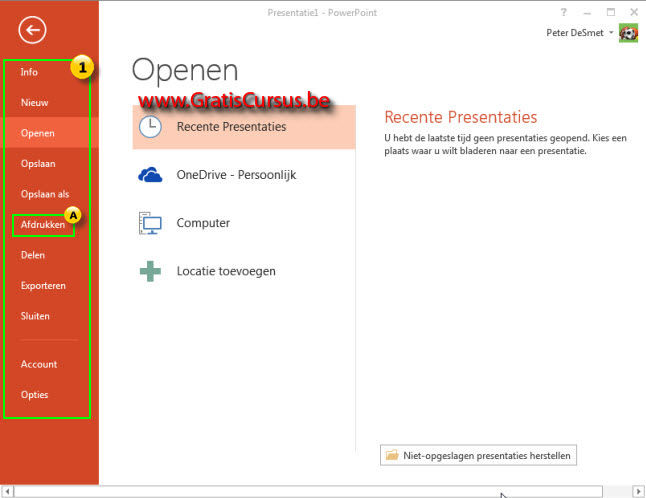Close the PowerPoint window
Viewport: 646px width, 498px height.
click(634, 12)
